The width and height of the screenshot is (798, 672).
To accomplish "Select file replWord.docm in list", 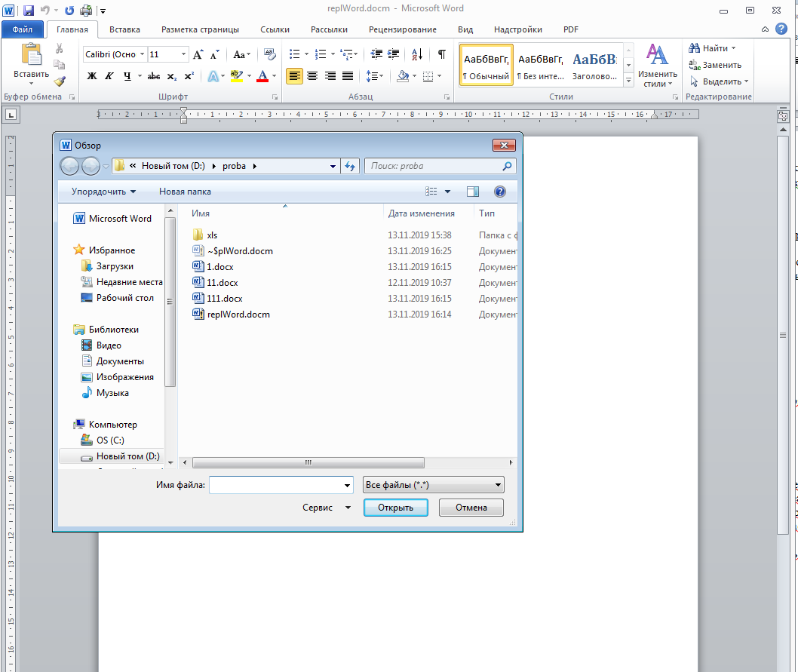I will point(238,314).
